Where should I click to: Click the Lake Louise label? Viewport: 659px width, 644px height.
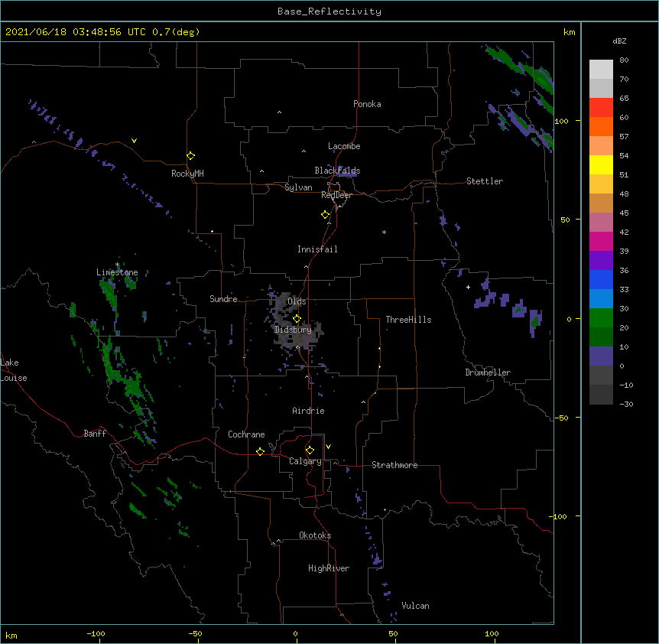[x=14, y=370]
